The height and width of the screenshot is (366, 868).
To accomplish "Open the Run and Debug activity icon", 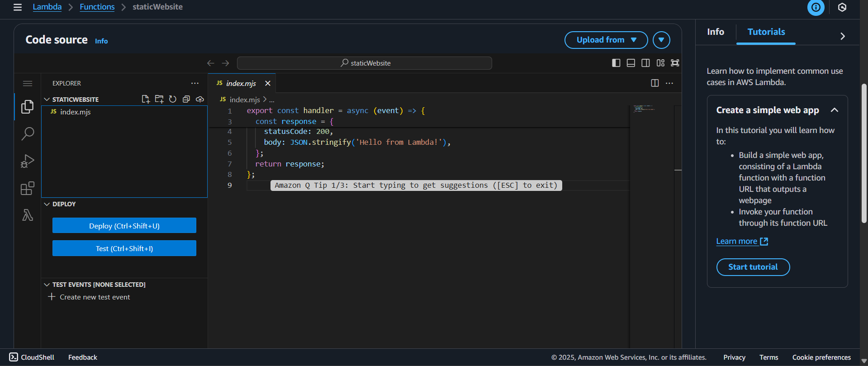I will pyautogui.click(x=28, y=161).
